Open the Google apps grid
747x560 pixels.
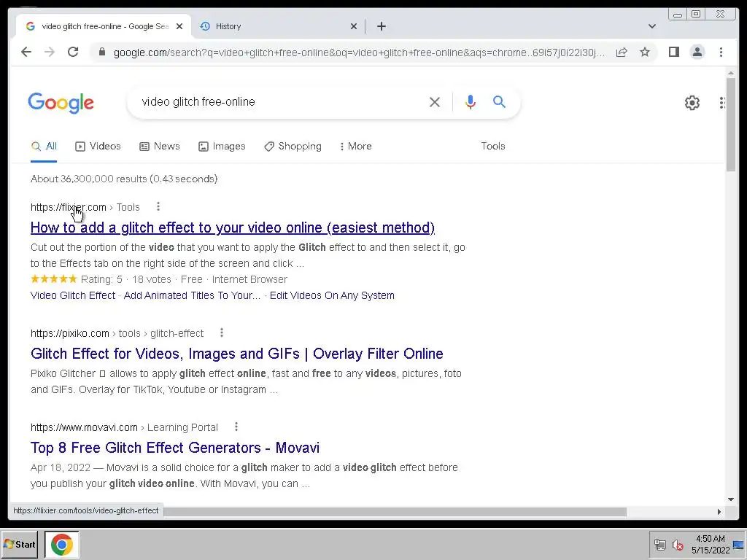[722, 102]
